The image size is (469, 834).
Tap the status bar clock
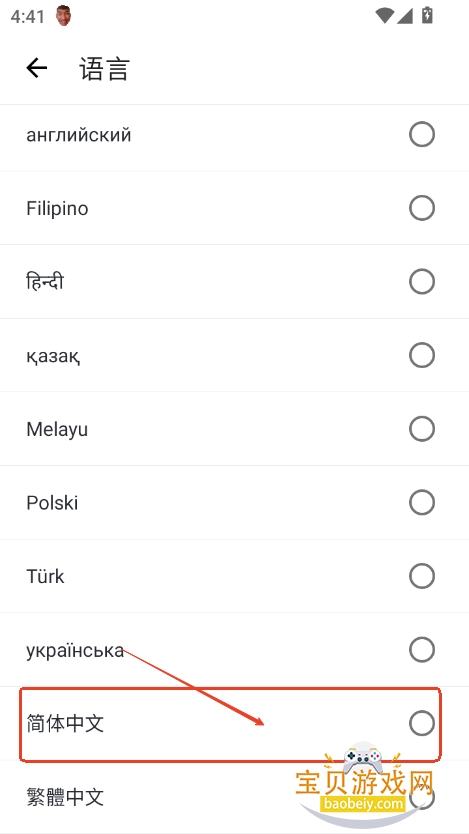(28, 16)
